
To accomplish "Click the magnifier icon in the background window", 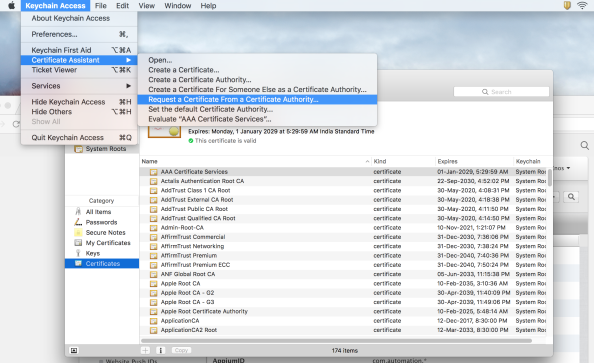I will 585,146.
